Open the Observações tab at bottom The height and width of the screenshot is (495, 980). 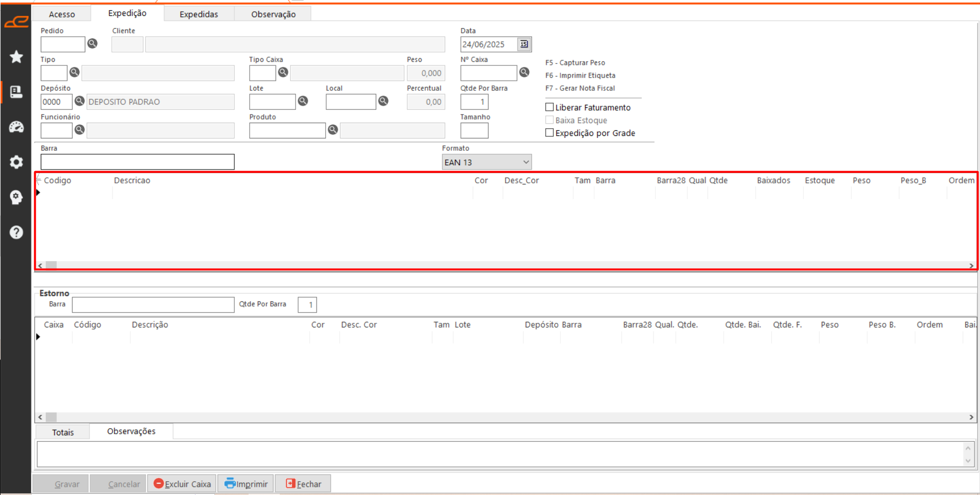pos(131,432)
